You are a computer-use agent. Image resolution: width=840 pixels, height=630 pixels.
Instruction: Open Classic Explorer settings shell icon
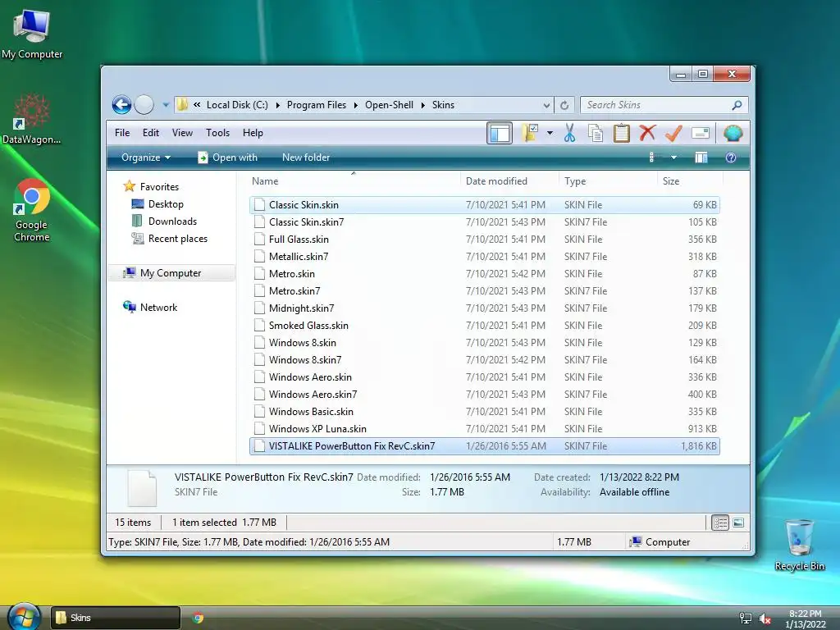733,133
